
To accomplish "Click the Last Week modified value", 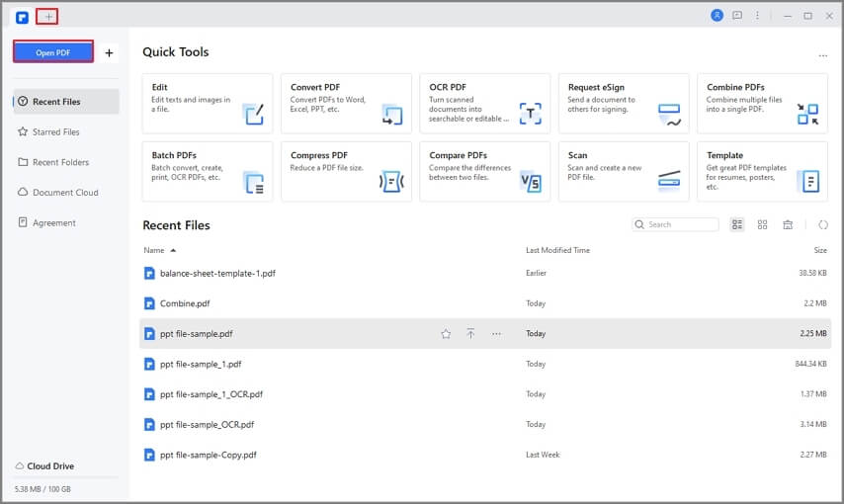I will click(x=543, y=455).
